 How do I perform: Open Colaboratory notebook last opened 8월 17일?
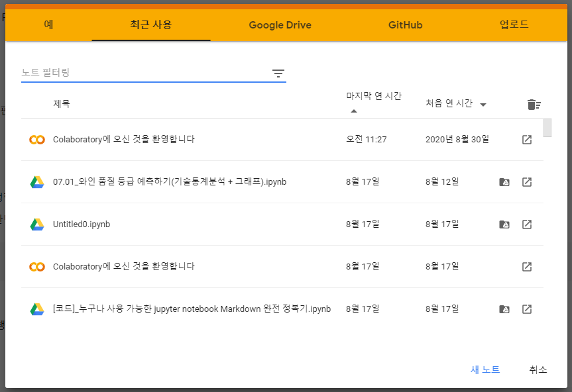(x=124, y=266)
